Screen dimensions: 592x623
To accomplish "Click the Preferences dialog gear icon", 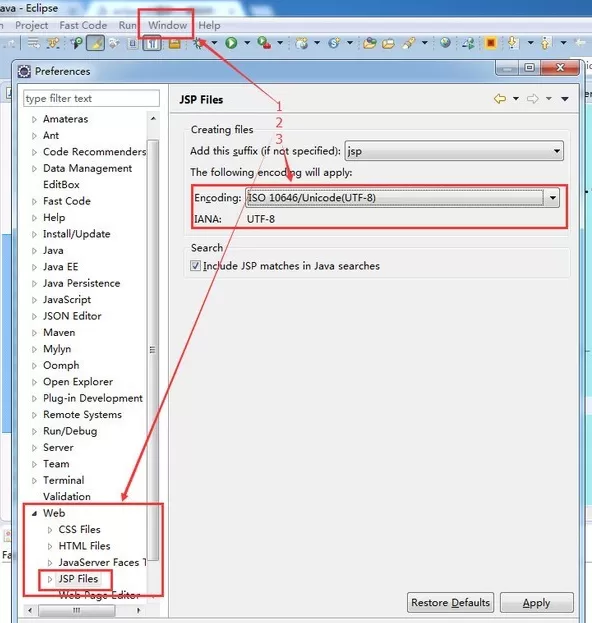I will click(x=24, y=72).
